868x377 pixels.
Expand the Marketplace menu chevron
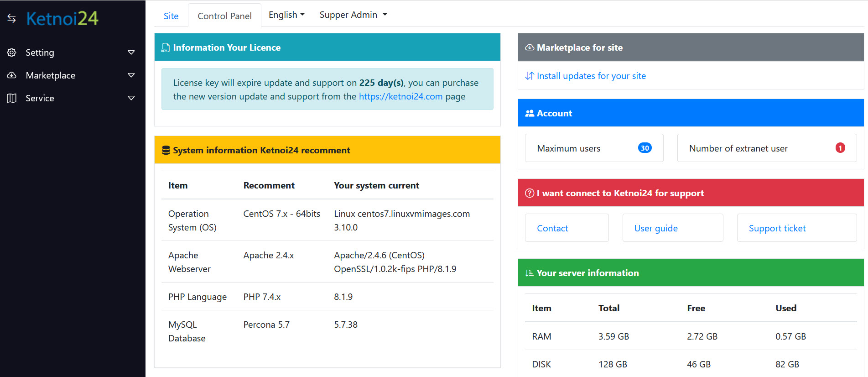(131, 75)
